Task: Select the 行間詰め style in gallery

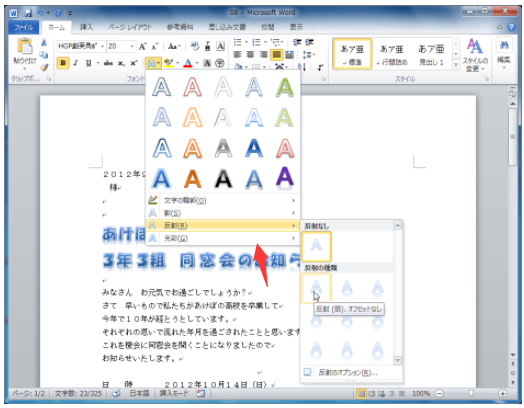Action: tap(391, 54)
